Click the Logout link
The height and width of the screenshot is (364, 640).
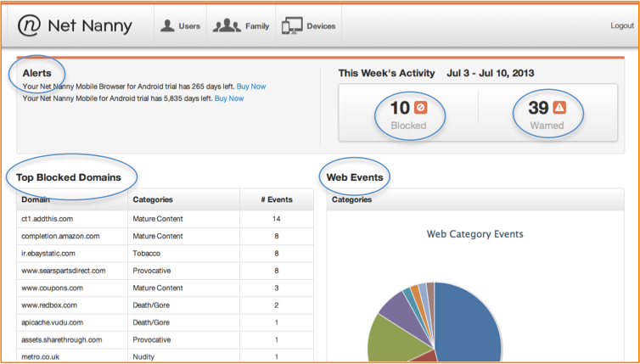click(622, 25)
